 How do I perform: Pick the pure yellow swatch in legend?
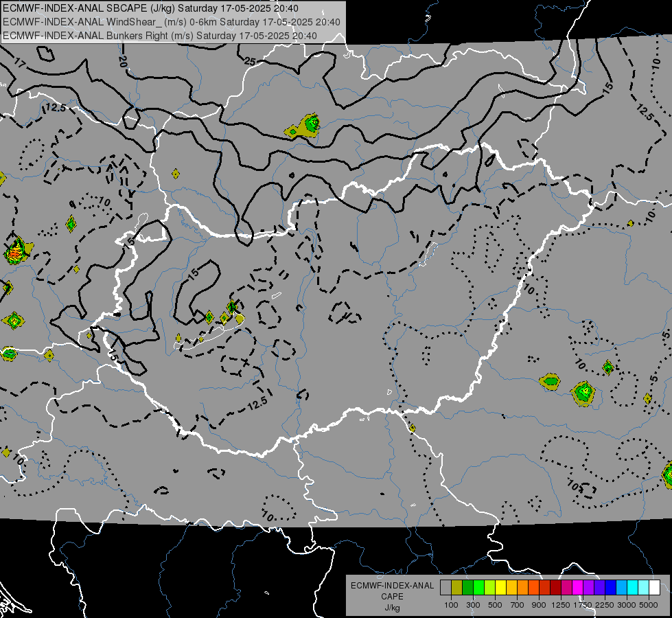click(500, 587)
